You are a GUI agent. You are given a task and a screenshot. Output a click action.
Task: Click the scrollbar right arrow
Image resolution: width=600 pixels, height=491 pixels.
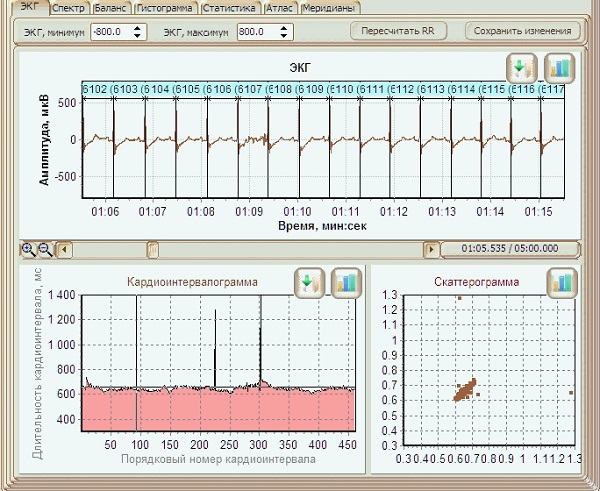pos(431,250)
